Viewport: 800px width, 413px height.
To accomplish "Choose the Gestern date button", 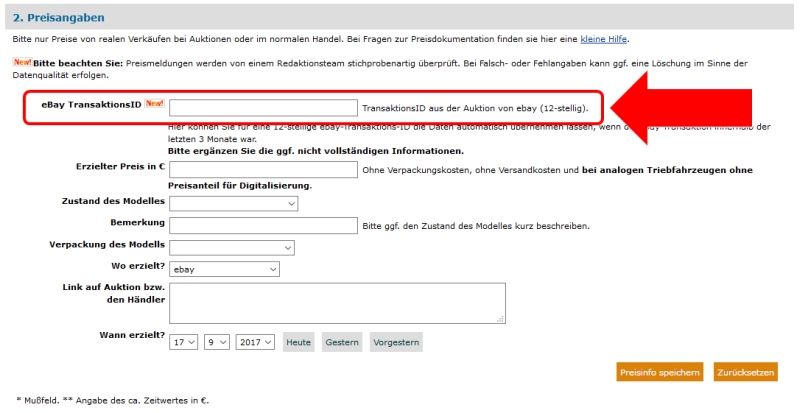I will 342,342.
